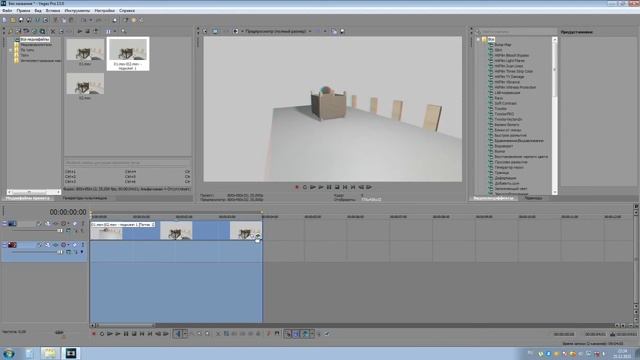Toggle Auto Ripple button
This screenshot has width=640, height=360.
(305, 334)
